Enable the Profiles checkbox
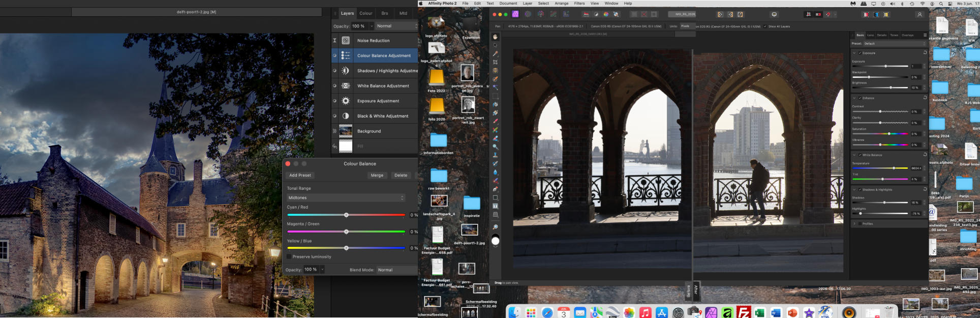This screenshot has height=318, width=980. [x=860, y=223]
